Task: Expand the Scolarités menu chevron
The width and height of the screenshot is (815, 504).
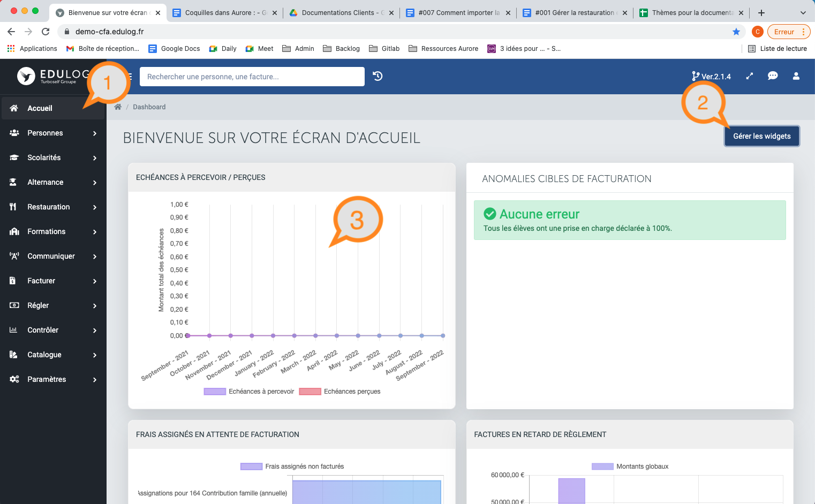Action: coord(95,158)
